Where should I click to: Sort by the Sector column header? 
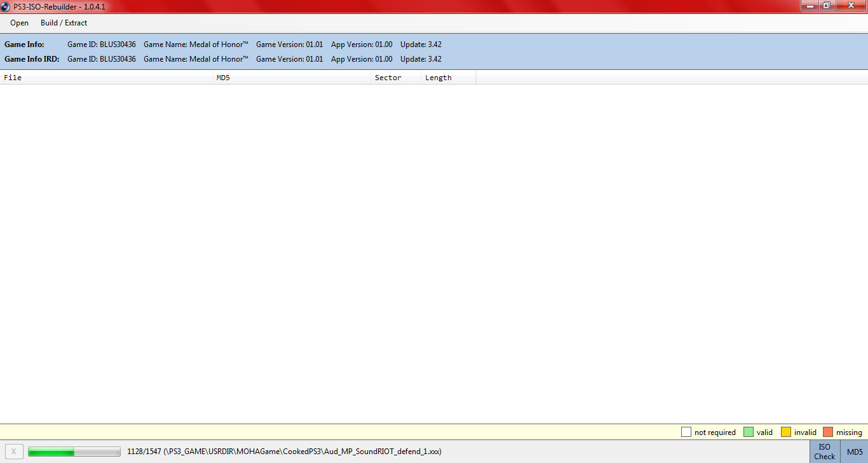tap(395, 78)
